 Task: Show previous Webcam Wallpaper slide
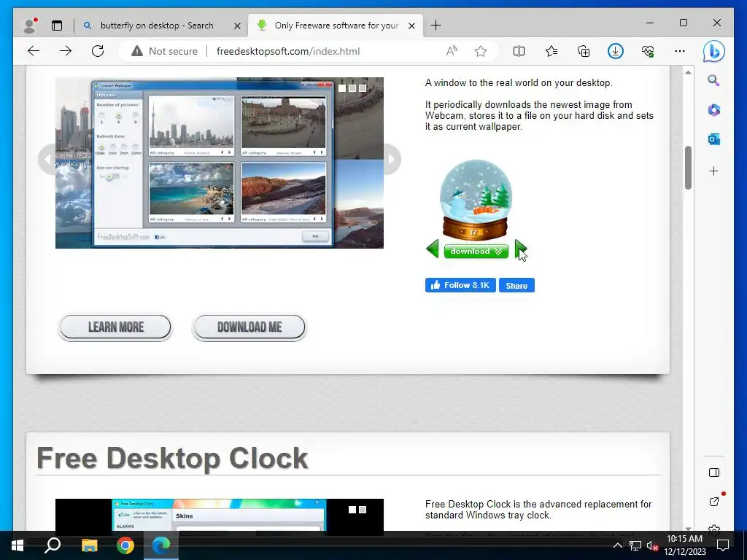coord(47,160)
